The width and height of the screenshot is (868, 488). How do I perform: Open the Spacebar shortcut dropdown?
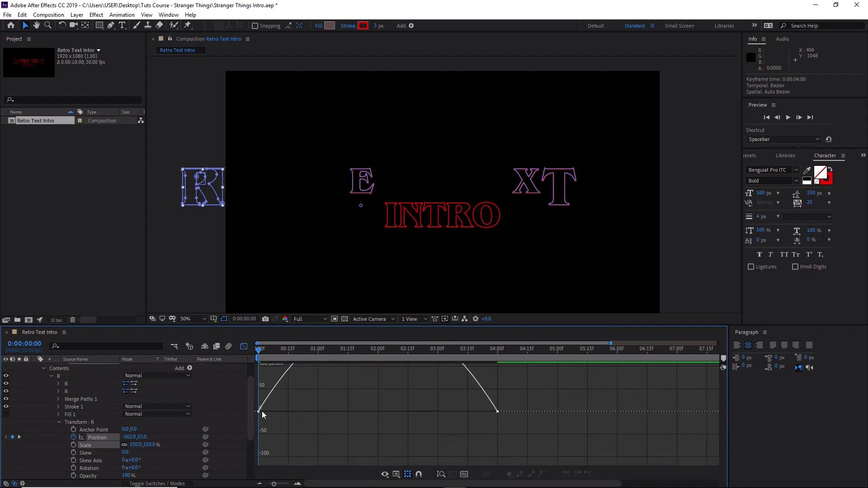(783, 139)
